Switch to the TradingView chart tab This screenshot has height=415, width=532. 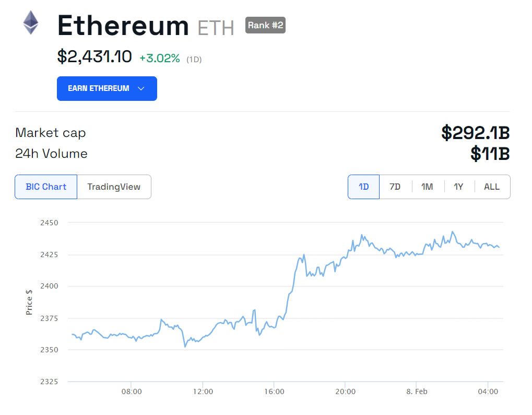pyautogui.click(x=114, y=187)
